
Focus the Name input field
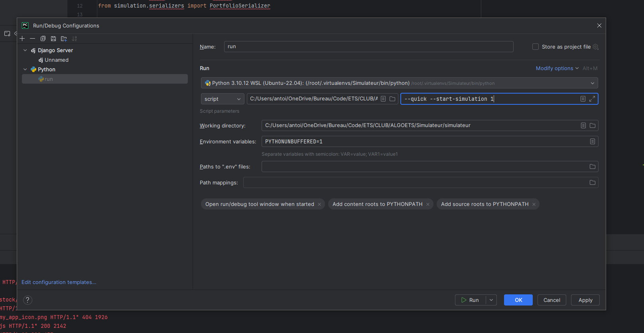point(369,47)
